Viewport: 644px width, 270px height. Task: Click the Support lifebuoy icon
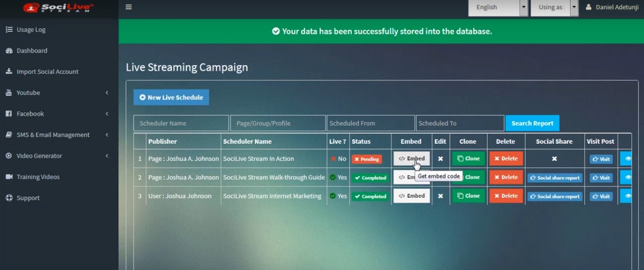[9, 198]
